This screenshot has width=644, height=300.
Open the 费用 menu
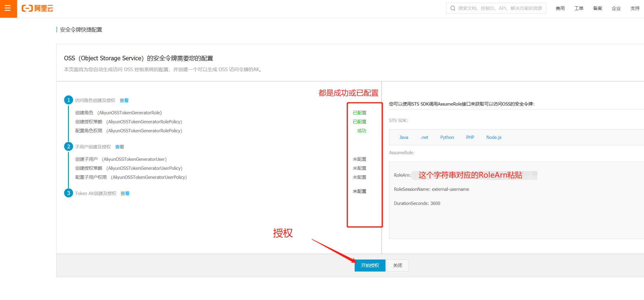tap(560, 8)
